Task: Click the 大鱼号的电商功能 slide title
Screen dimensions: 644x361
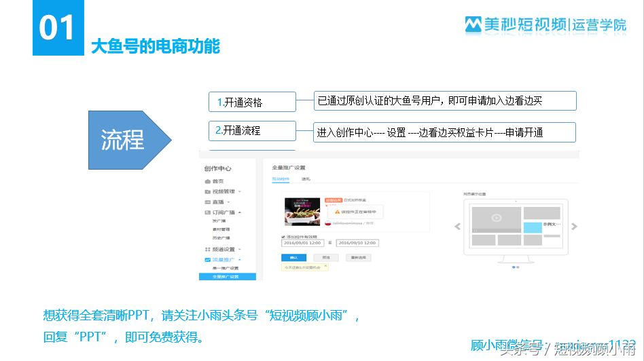Action: 156,46
